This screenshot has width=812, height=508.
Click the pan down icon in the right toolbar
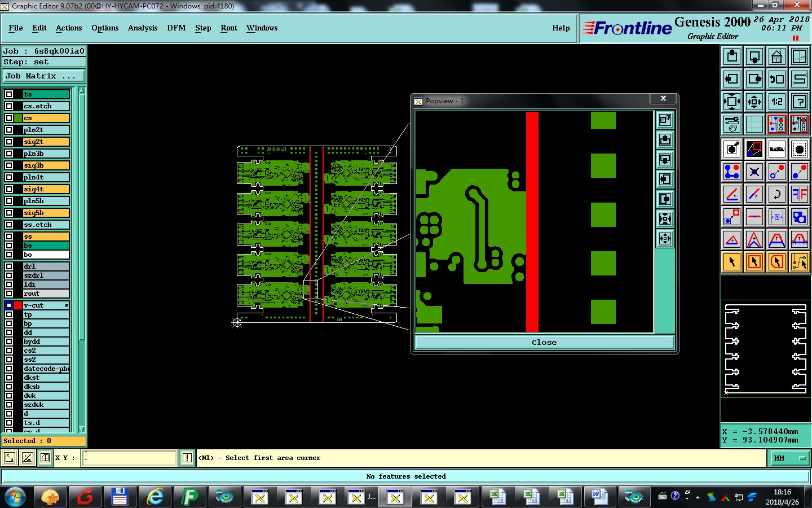coord(754,56)
